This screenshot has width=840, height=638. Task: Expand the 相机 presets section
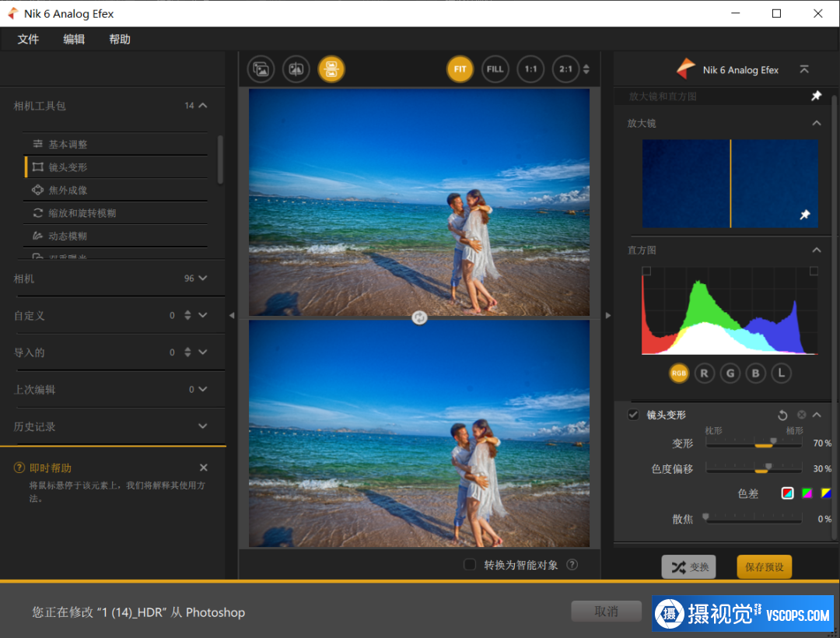click(203, 278)
